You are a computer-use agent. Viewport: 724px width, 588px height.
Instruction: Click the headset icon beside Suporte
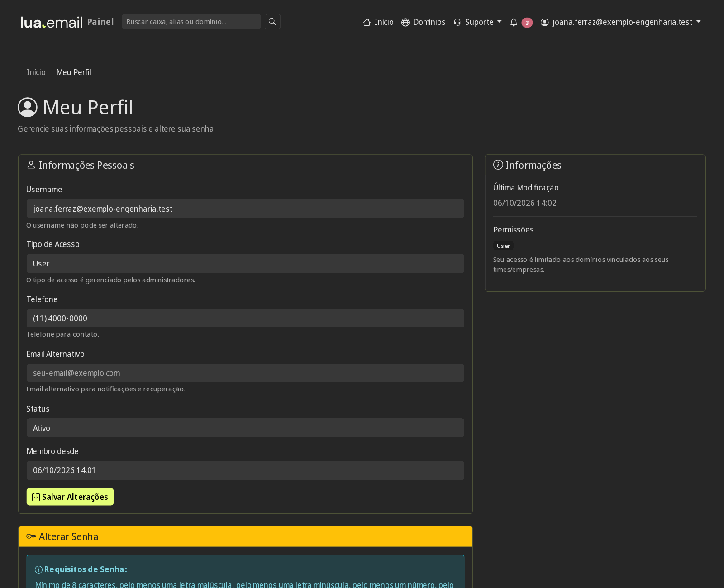457,22
